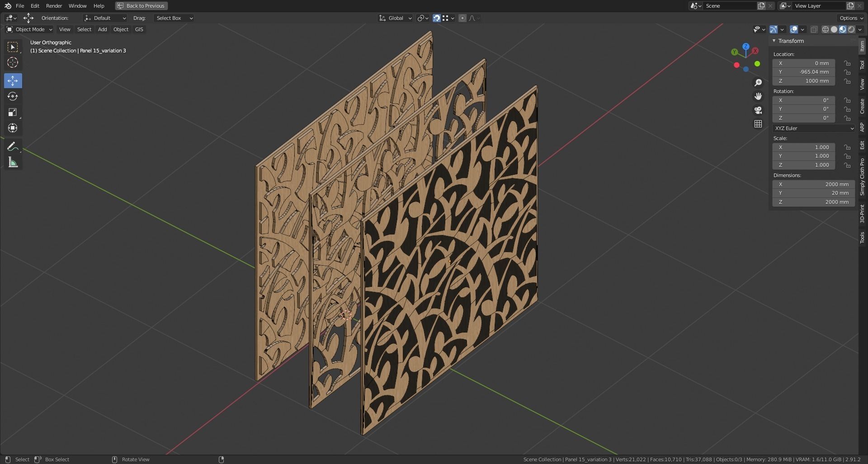The height and width of the screenshot is (464, 868).
Task: Pick the Rotate tool
Action: (13, 97)
